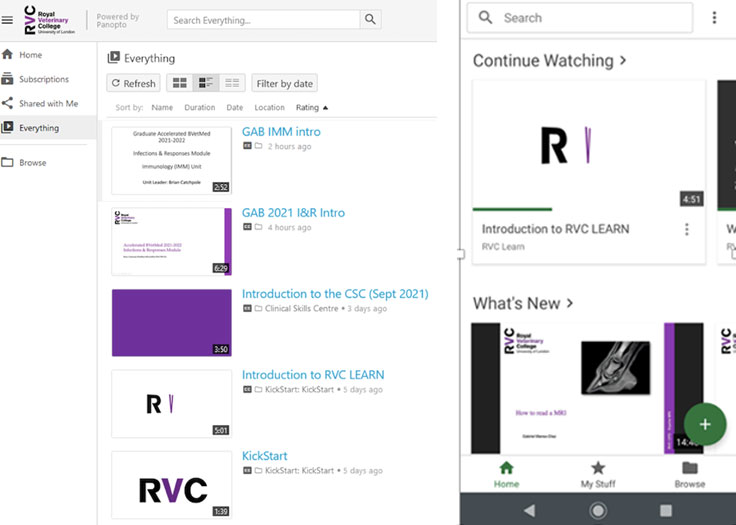Click the Browse folder icon in sidebar

(7, 162)
